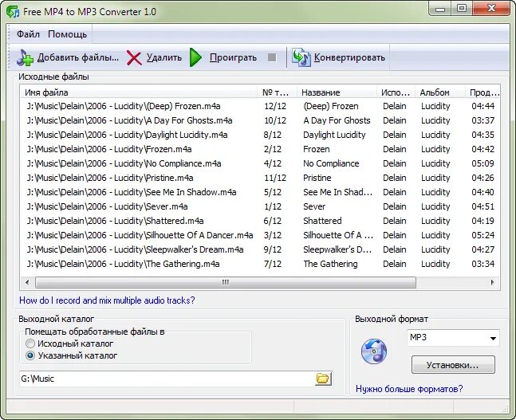Select the Sever.m4a file row
This screenshot has height=420, width=516.
coord(260,206)
